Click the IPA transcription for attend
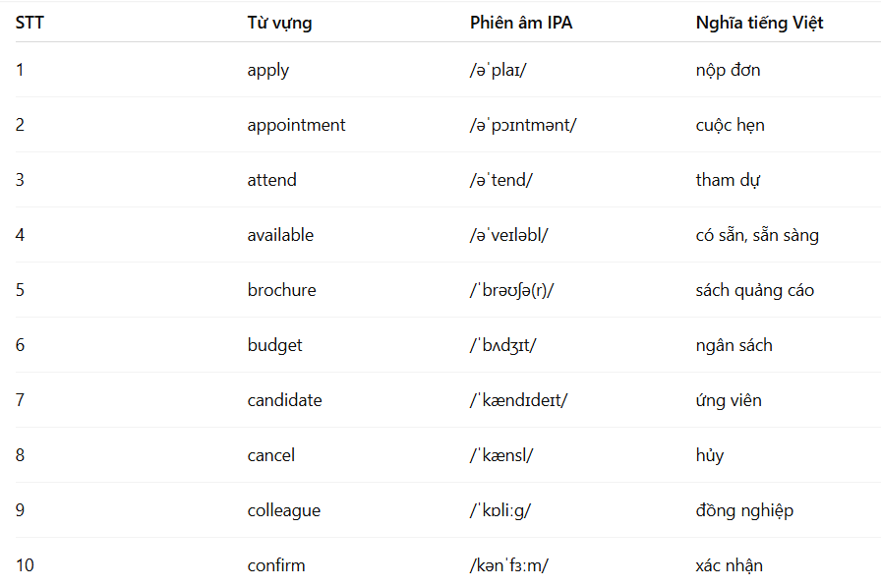Viewport: 881px width, 588px height. 501,180
